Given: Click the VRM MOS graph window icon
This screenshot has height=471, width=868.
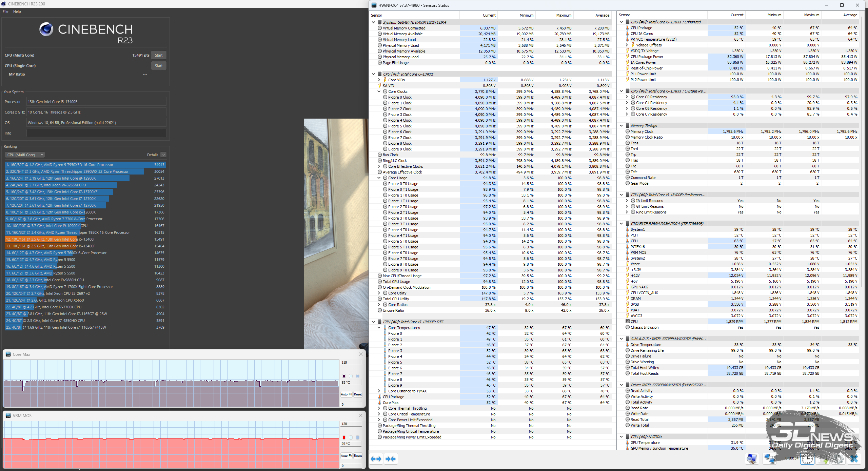Looking at the screenshot, I should coord(8,416).
